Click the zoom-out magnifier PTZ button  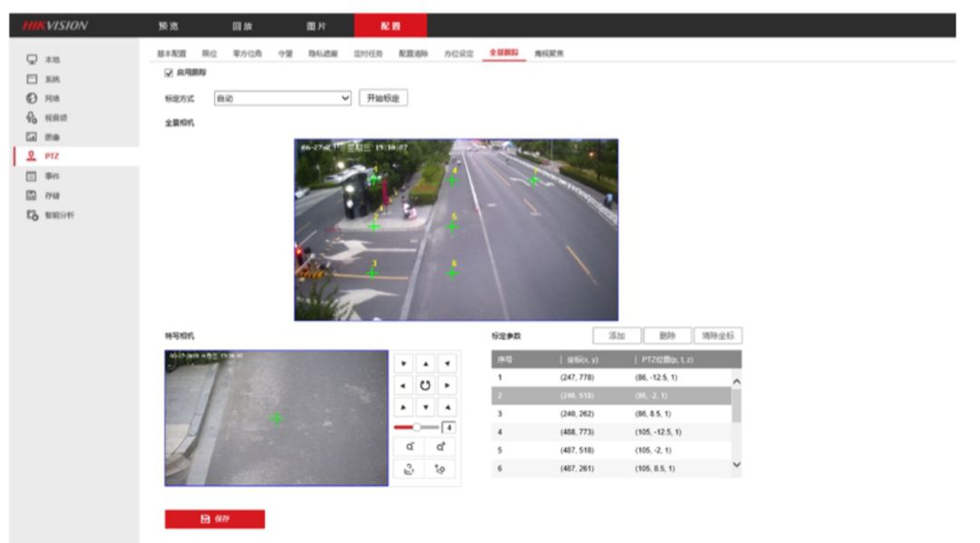click(410, 447)
